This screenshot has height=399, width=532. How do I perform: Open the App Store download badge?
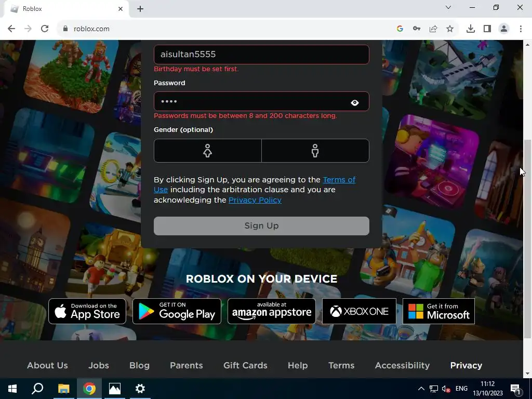87,311
